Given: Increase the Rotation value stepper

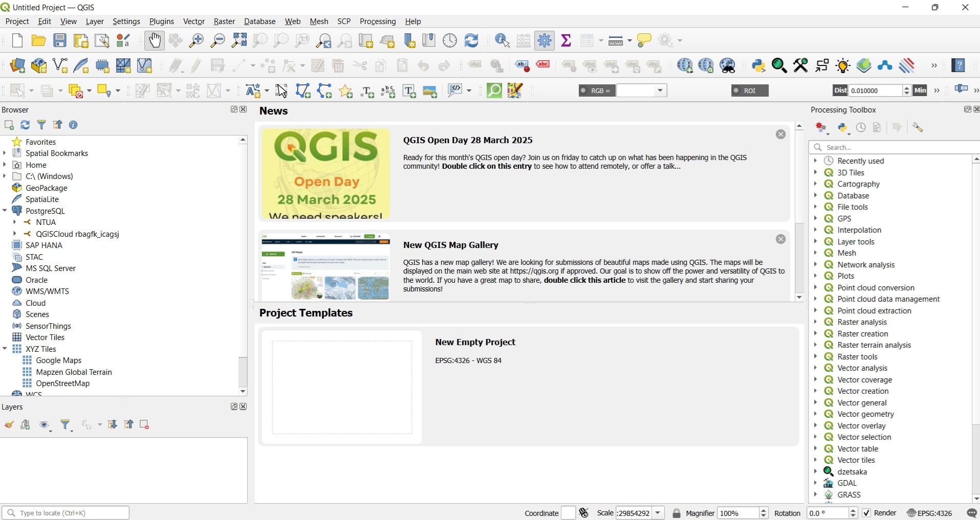Looking at the screenshot, I should (853, 510).
